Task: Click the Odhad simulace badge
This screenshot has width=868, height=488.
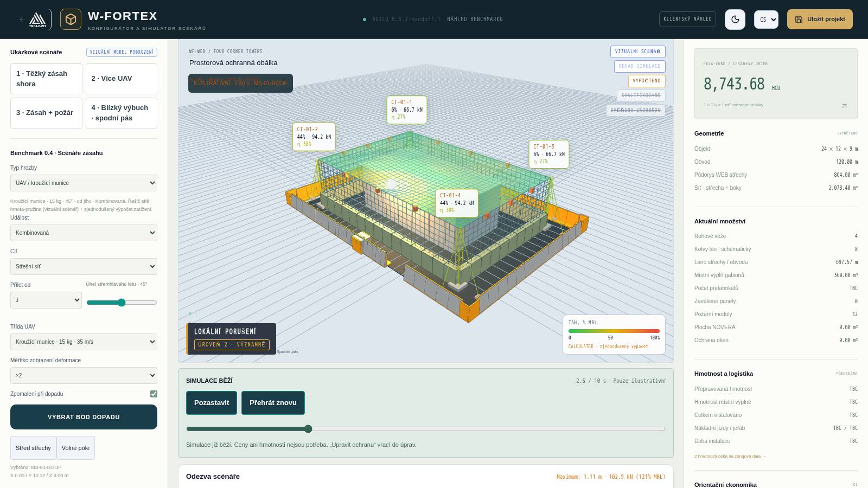Action: click(x=640, y=66)
